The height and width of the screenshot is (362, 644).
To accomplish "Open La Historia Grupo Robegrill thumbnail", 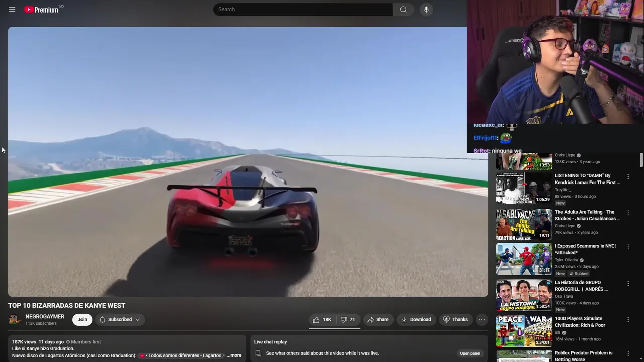I will (x=524, y=295).
